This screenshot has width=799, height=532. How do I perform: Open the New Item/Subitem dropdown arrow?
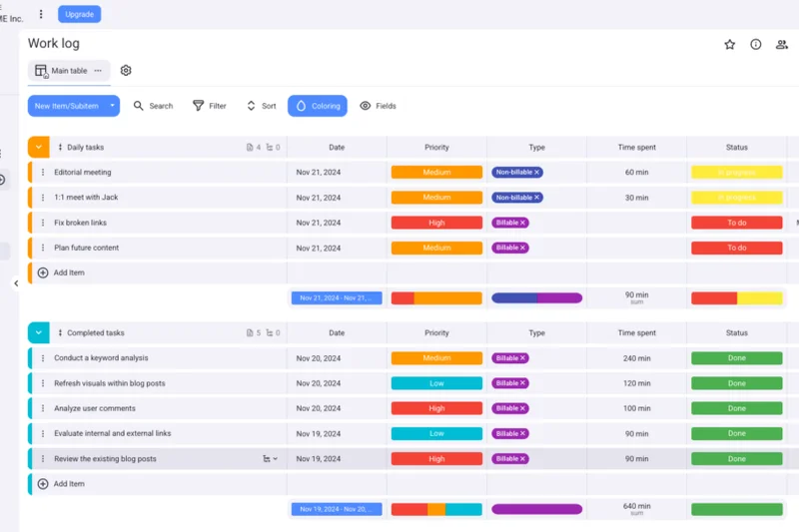click(x=113, y=106)
